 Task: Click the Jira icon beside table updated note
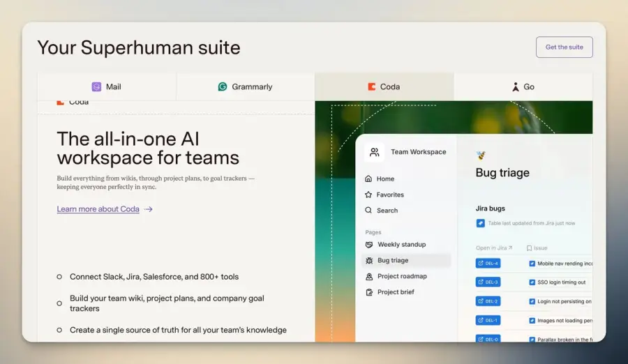click(481, 223)
